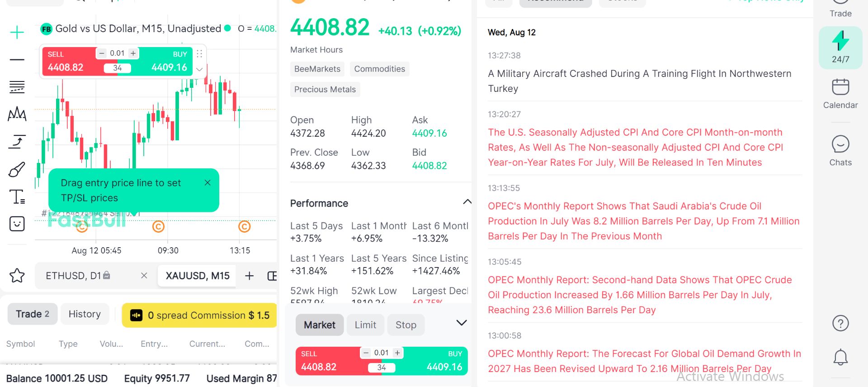Expand the chart quick-trade panel chevron
The image size is (868, 387).
199,69
